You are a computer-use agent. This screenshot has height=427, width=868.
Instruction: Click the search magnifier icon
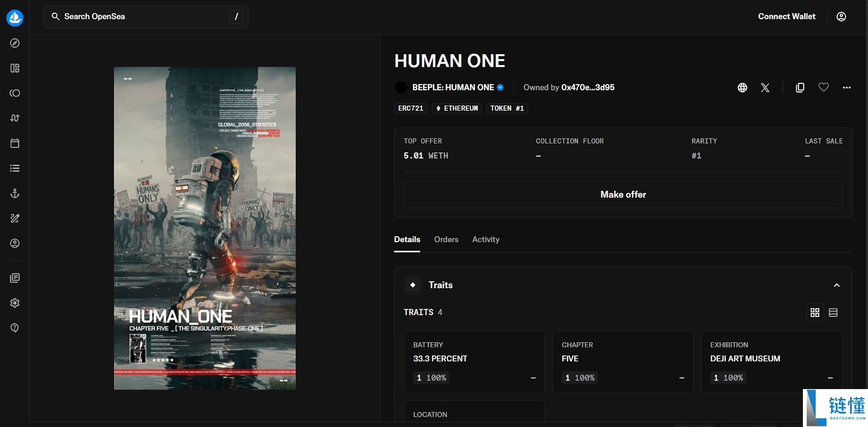[55, 17]
